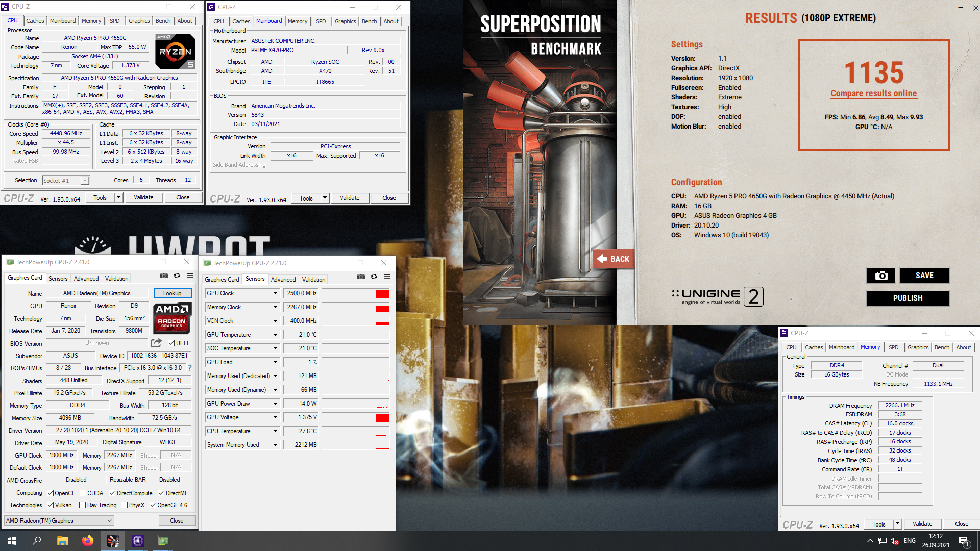Click the ENG language indicator

pyautogui.click(x=910, y=541)
